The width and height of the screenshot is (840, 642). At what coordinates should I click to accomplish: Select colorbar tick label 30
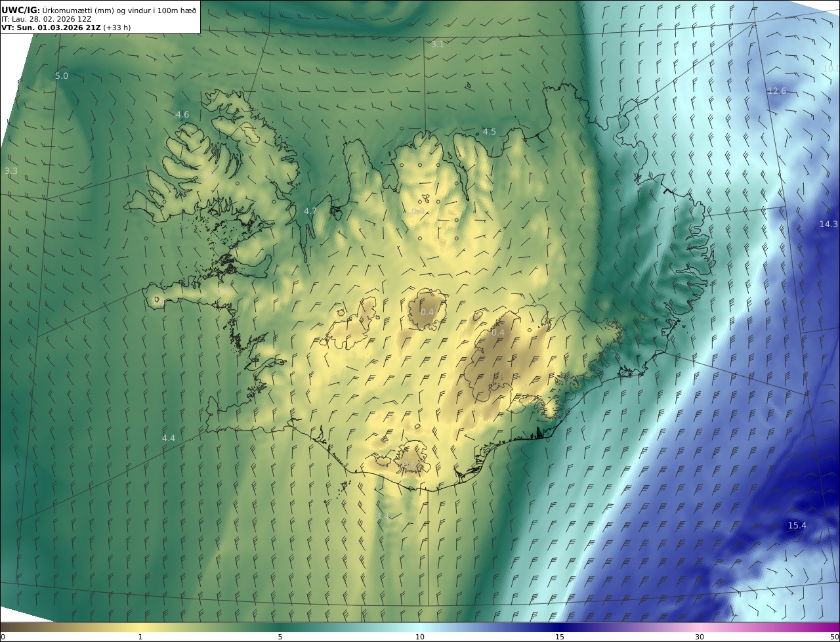click(x=700, y=637)
